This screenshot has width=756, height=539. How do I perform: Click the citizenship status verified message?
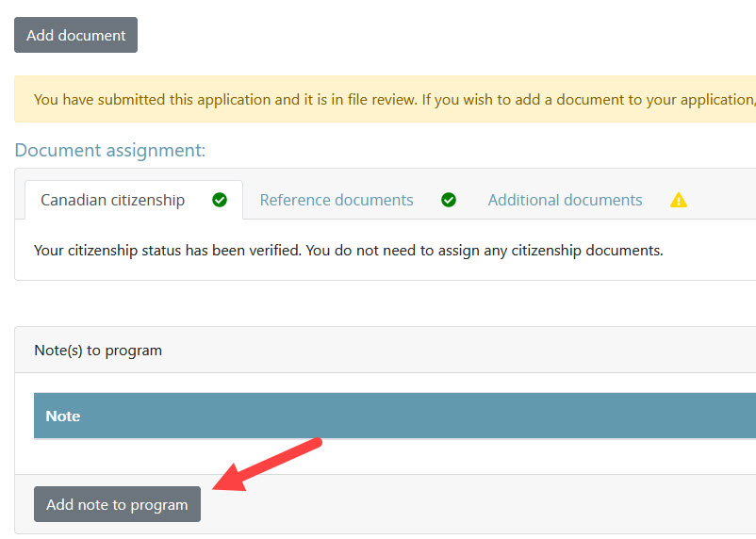[348, 251]
